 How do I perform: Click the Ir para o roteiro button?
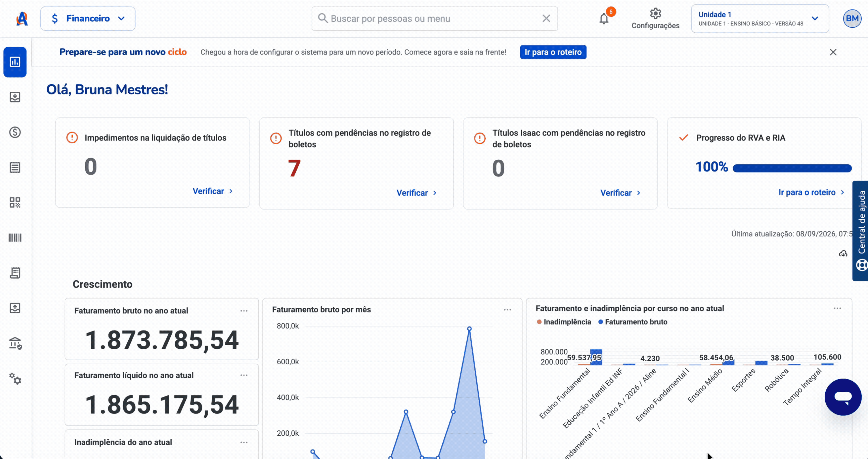coord(553,52)
